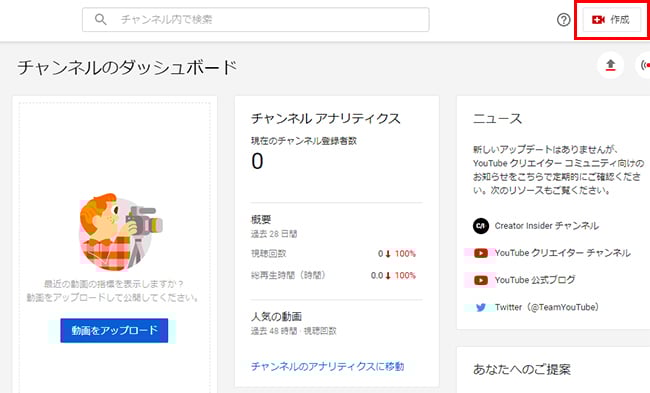Open the help question mark icon
650x393 pixels.
coord(563,19)
